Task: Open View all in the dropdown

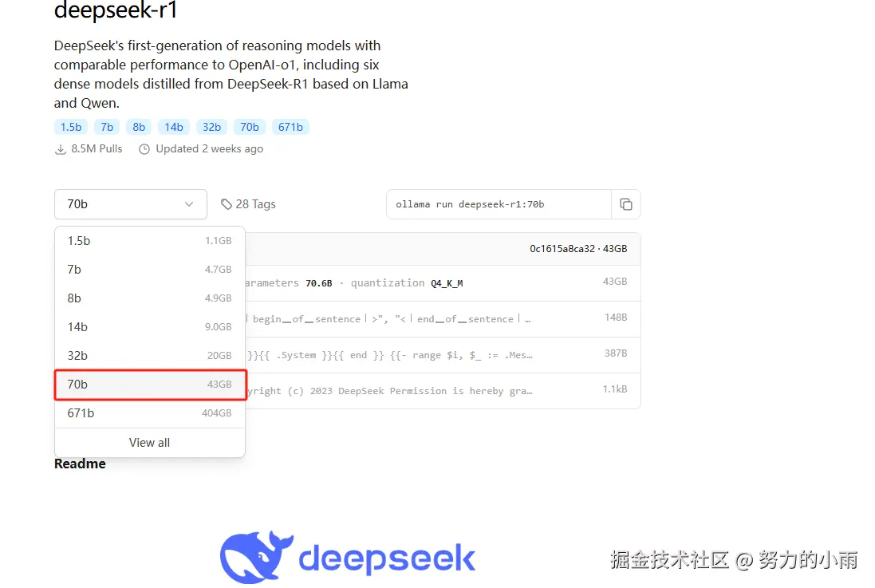Action: [x=149, y=443]
